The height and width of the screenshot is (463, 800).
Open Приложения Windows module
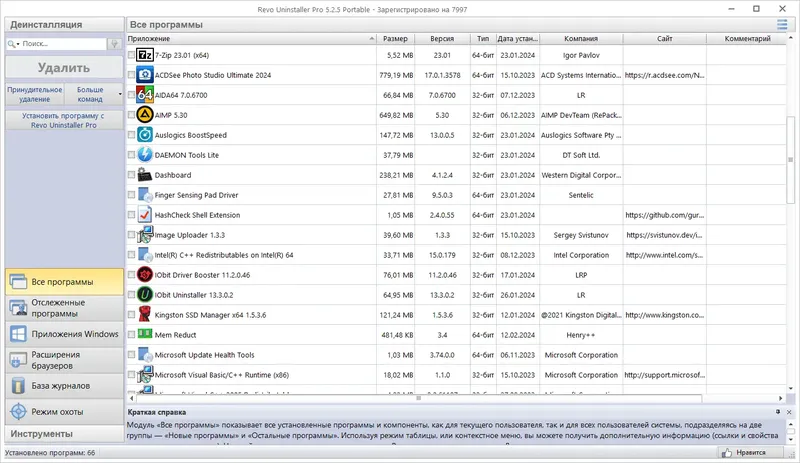pos(64,334)
